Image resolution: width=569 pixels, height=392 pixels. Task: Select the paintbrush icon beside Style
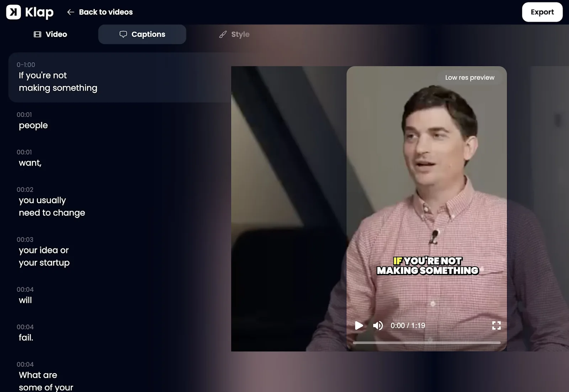(x=222, y=34)
